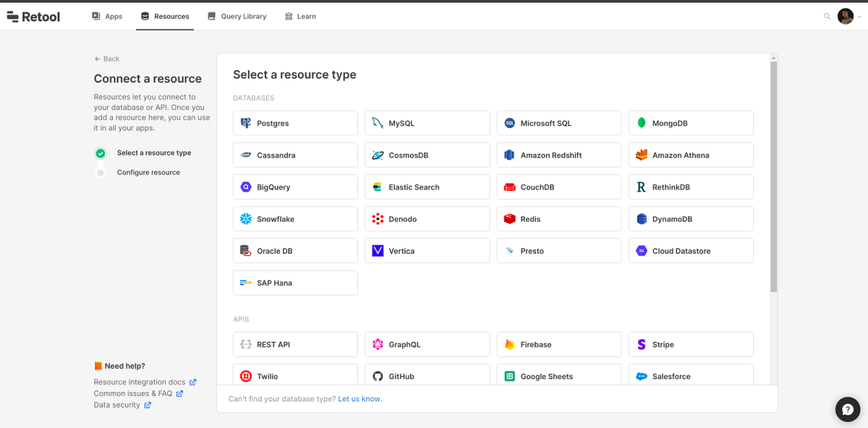Click the Microsoft SQL logo icon
Image resolution: width=868 pixels, height=428 pixels.
509,124
